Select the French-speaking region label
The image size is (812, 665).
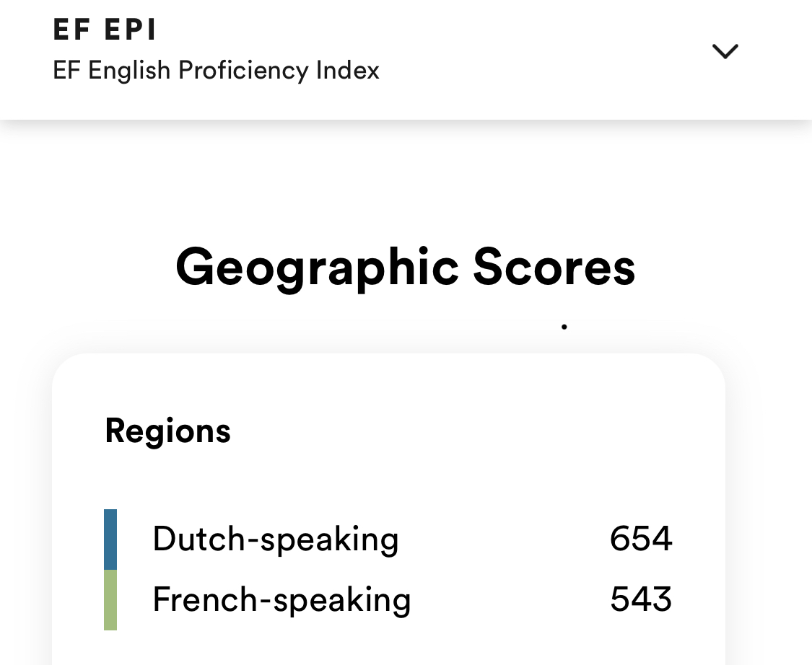(281, 600)
